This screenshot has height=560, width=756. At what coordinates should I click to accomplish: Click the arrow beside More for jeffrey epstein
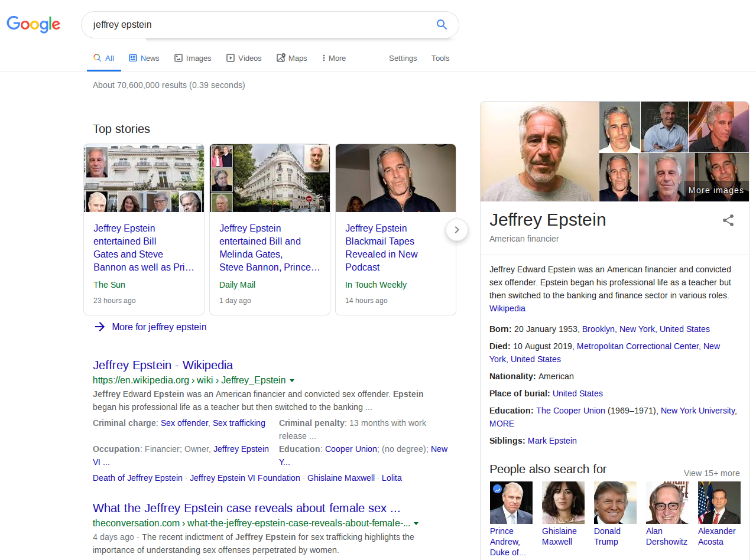click(100, 327)
